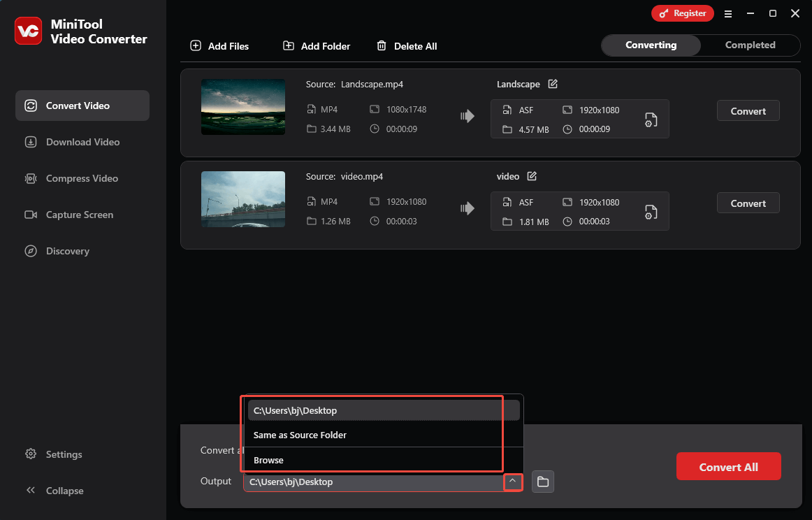Choose Same as Source Folder option

tap(383, 435)
